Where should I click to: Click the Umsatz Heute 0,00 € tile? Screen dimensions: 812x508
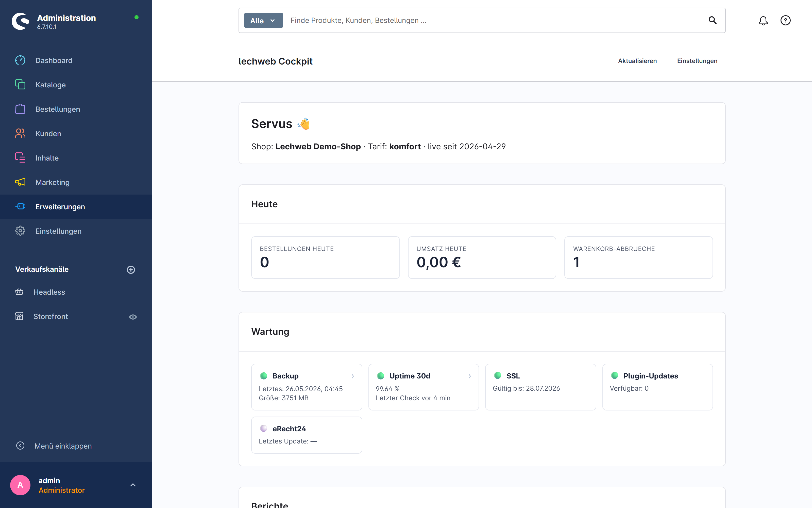[482, 258]
